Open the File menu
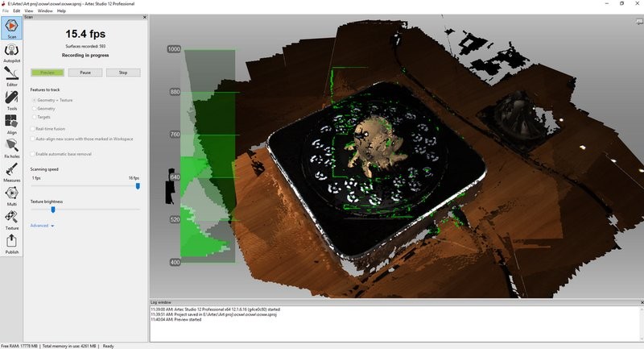This screenshot has height=349, width=644. 6,10
